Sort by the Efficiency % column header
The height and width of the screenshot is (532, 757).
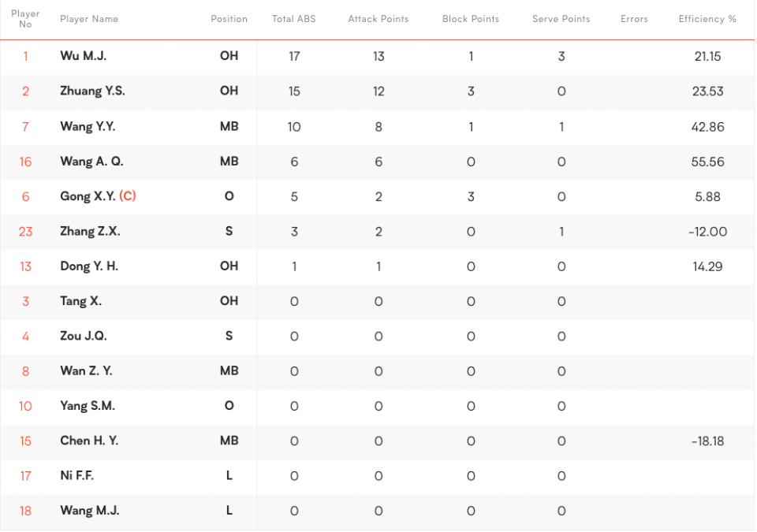tap(707, 19)
